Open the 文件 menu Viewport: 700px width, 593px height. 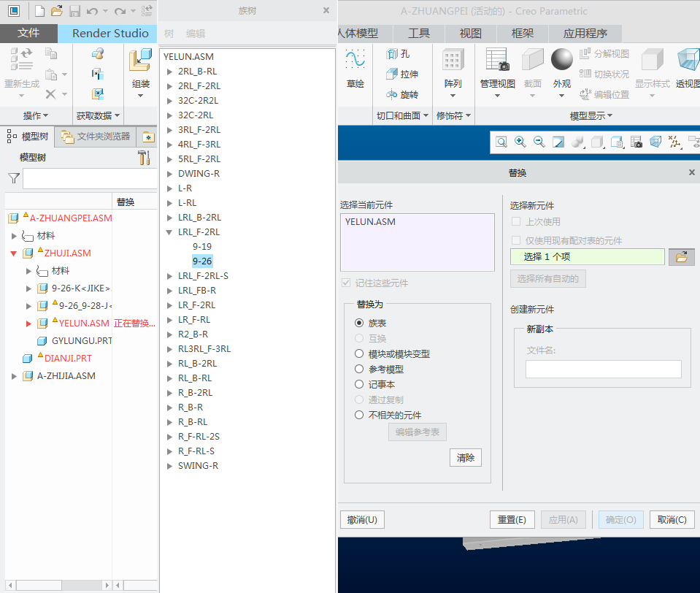(x=28, y=33)
